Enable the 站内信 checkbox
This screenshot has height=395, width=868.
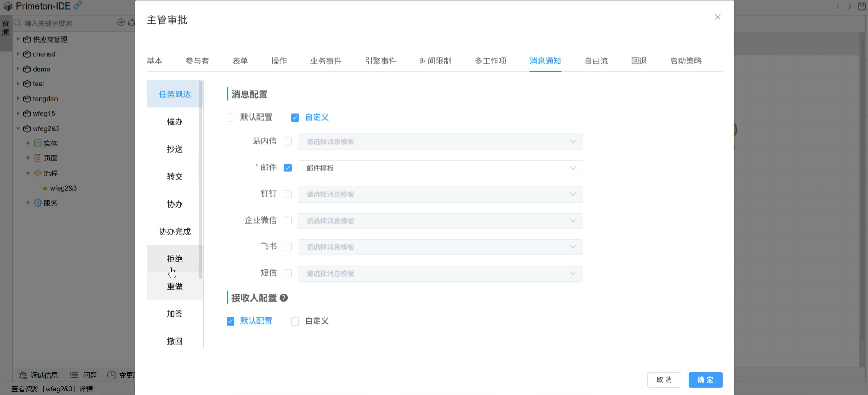coord(288,142)
